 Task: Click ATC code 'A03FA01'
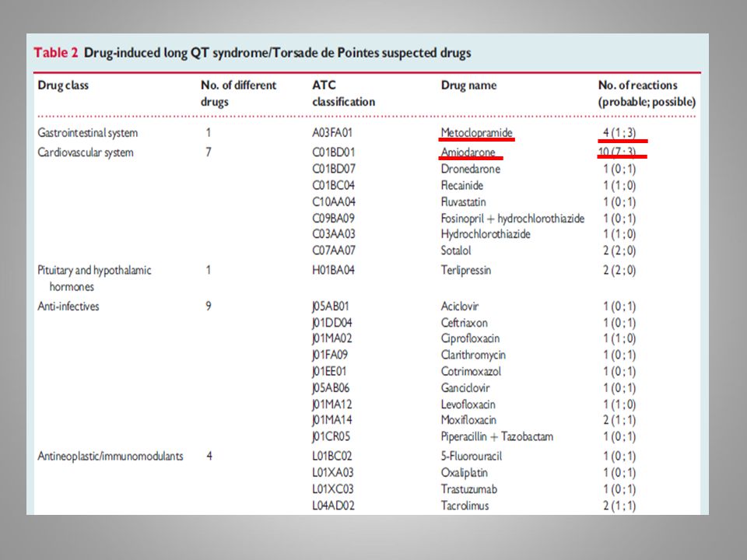(332, 133)
